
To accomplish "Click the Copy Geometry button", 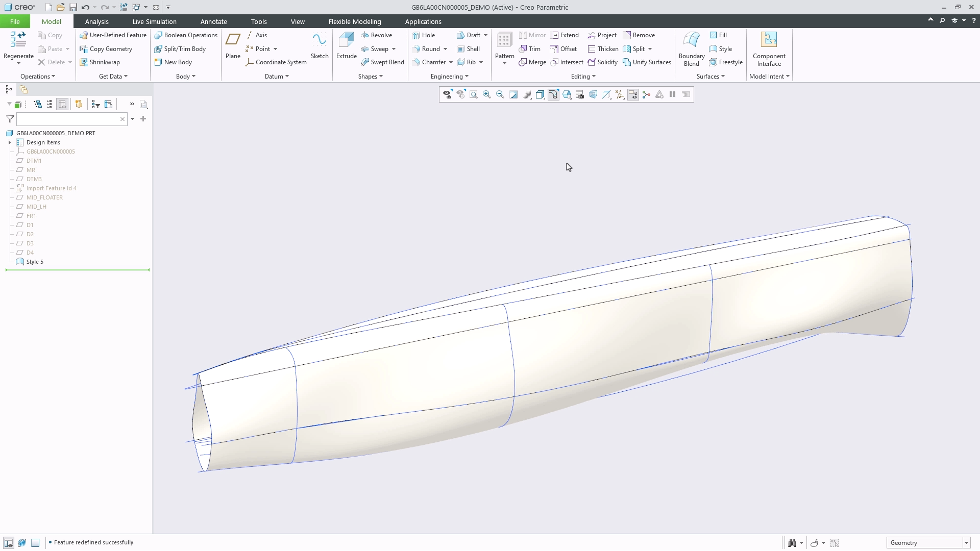I will point(106,49).
